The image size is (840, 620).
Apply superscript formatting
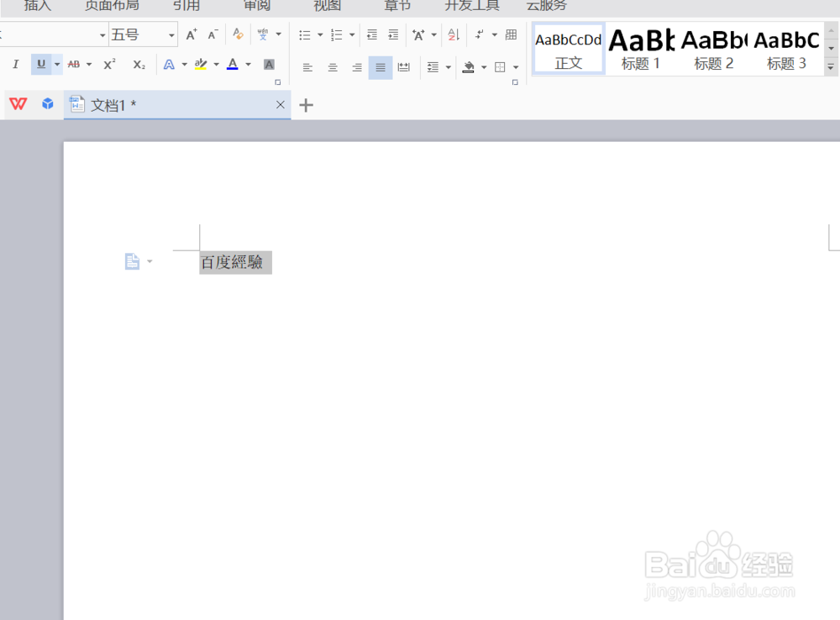[109, 65]
